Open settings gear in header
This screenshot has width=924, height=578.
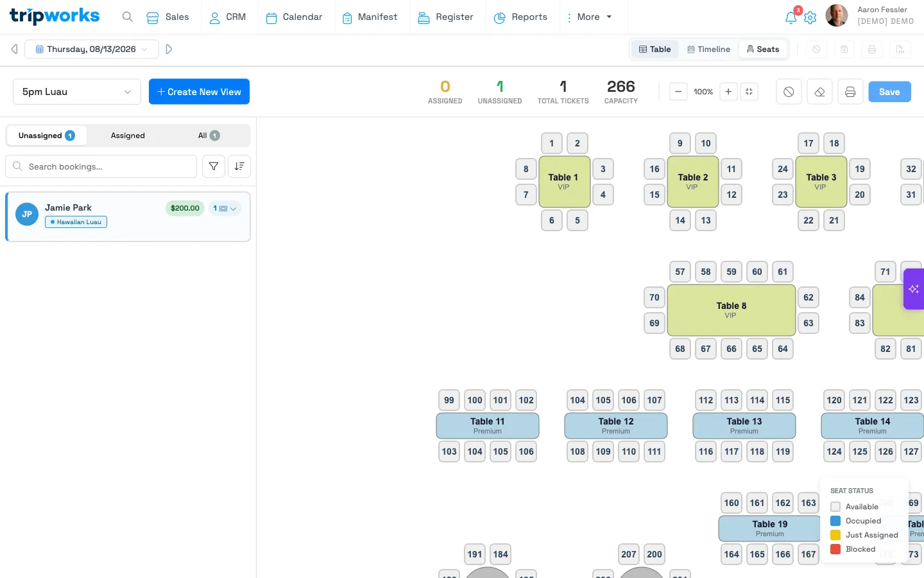[x=810, y=17]
